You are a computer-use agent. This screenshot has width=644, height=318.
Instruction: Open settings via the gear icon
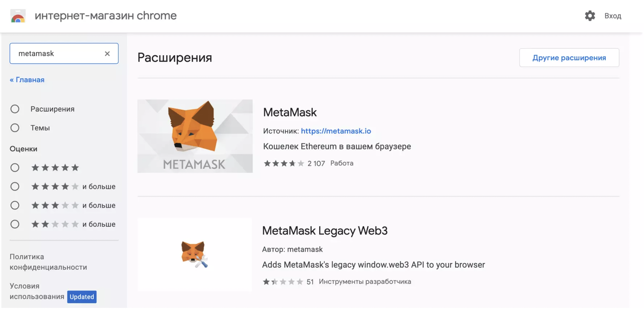tap(590, 16)
